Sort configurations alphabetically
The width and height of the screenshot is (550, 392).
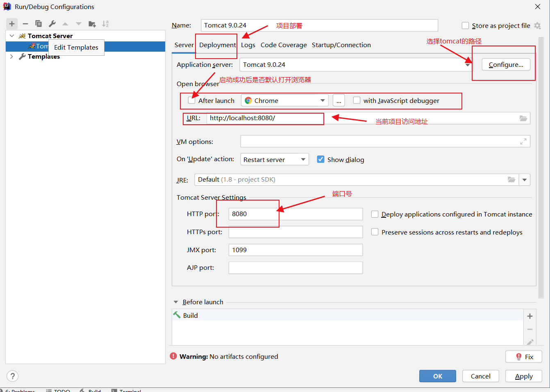coord(105,24)
